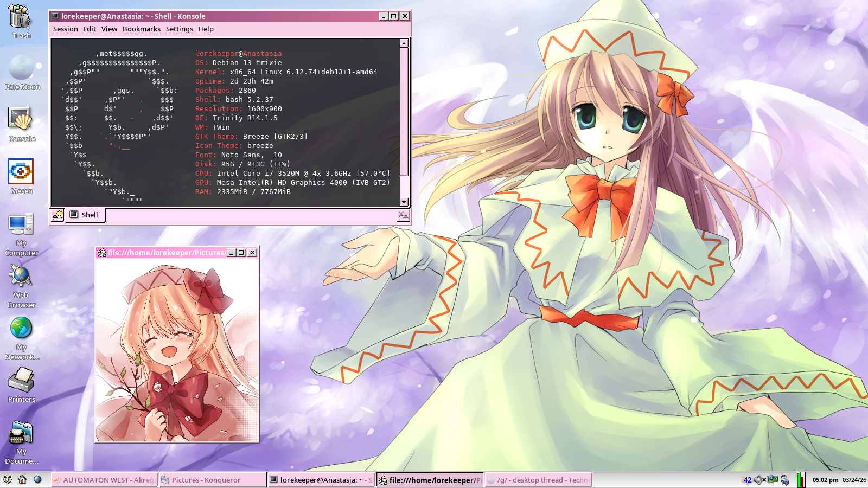Click the close-session icon in Konsole tab bar
Viewport: 868px width, 488px height.
coord(403,215)
